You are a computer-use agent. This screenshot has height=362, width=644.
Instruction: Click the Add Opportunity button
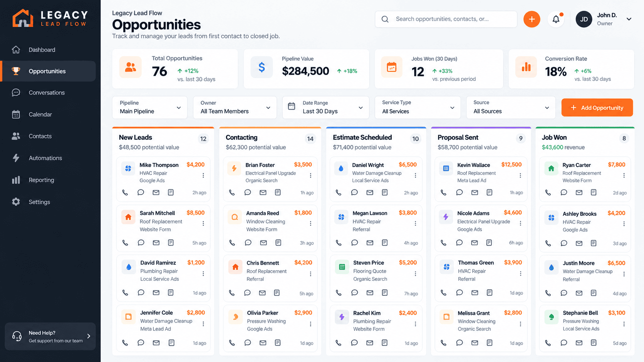point(597,108)
